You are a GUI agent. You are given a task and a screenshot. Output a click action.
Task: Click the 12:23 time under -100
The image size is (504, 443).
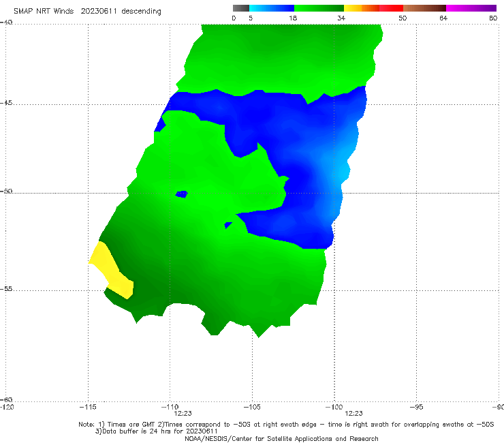tap(353, 414)
